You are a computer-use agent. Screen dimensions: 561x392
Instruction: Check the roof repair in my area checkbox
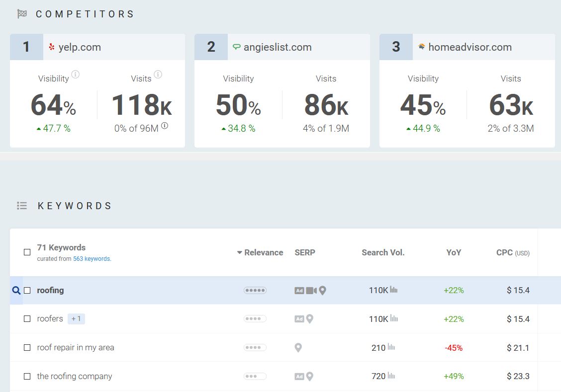27,347
